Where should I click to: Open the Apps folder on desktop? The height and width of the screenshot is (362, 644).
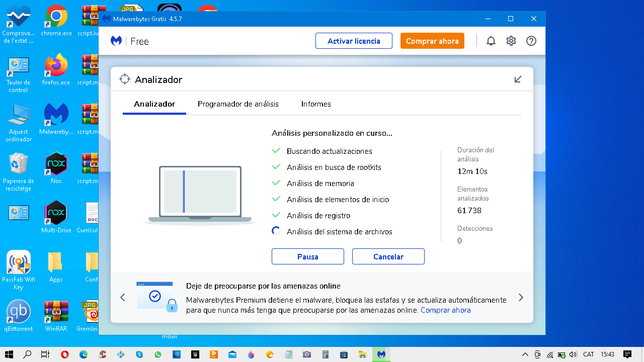pos(56,267)
